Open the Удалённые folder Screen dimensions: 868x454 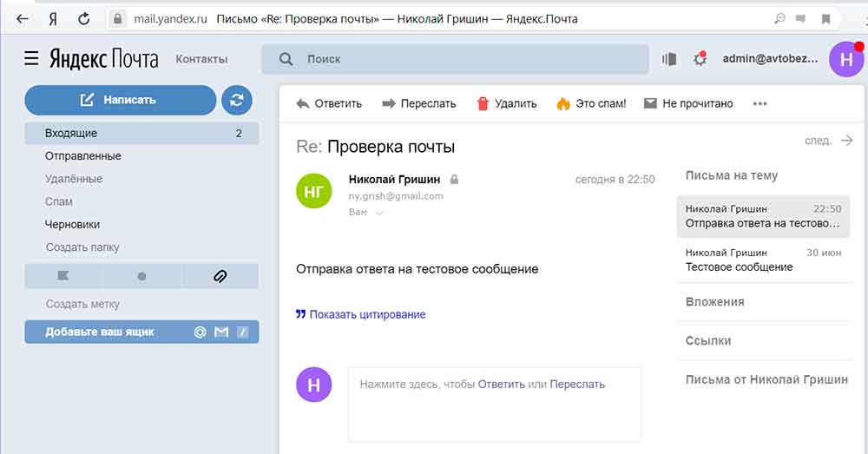[74, 179]
